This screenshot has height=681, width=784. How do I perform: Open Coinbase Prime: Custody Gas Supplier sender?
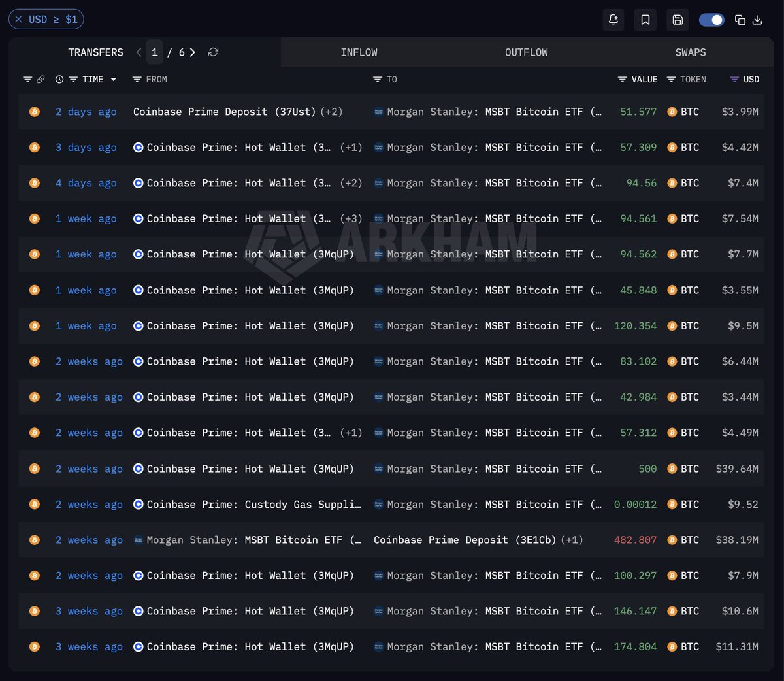pos(247,505)
